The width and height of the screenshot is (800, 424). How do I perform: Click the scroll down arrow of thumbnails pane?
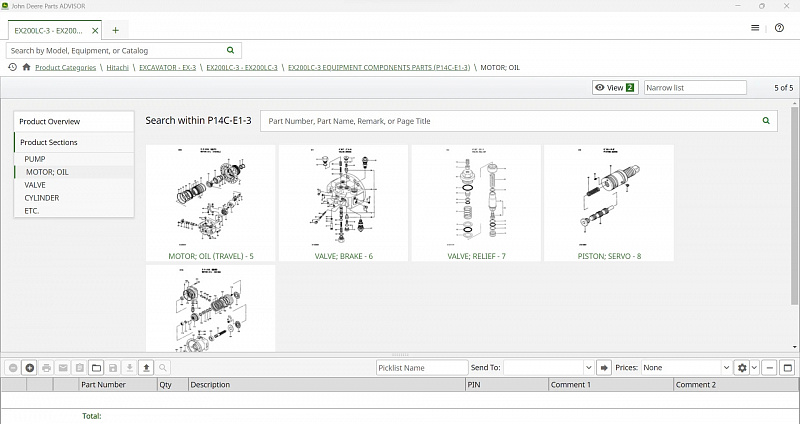pyautogui.click(x=794, y=347)
